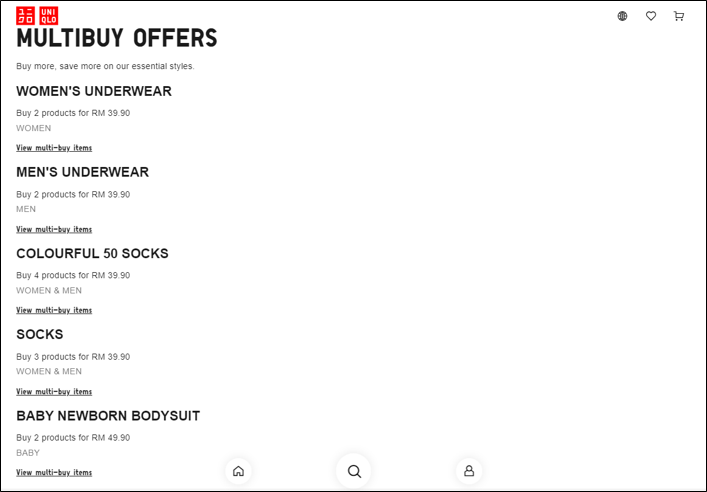Click the BABY category label
The width and height of the screenshot is (707, 492).
point(28,453)
